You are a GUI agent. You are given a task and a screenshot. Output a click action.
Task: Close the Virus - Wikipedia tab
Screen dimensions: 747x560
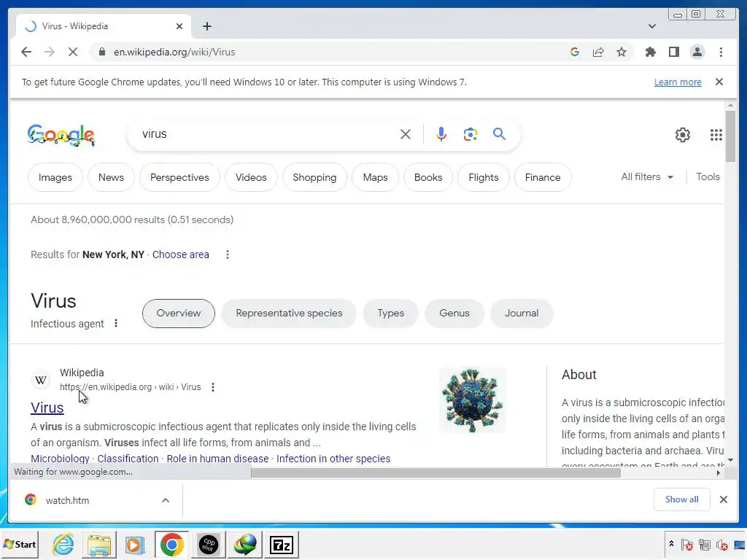click(179, 26)
